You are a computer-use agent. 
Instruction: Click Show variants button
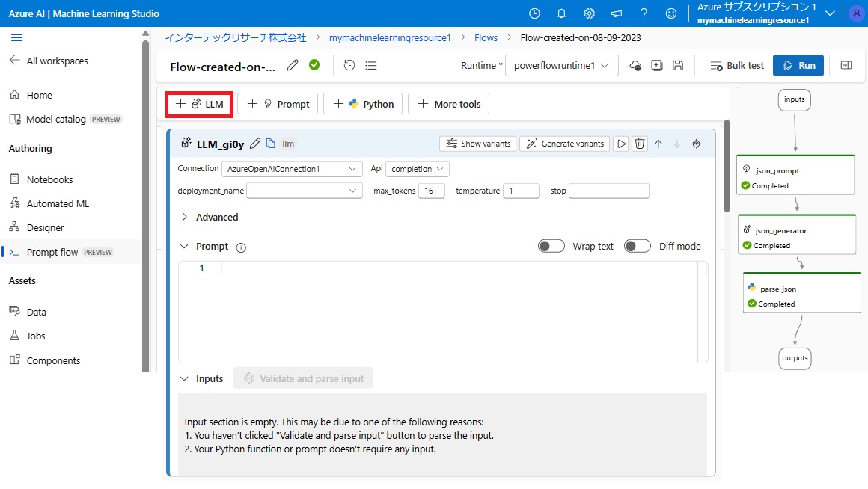(x=478, y=144)
